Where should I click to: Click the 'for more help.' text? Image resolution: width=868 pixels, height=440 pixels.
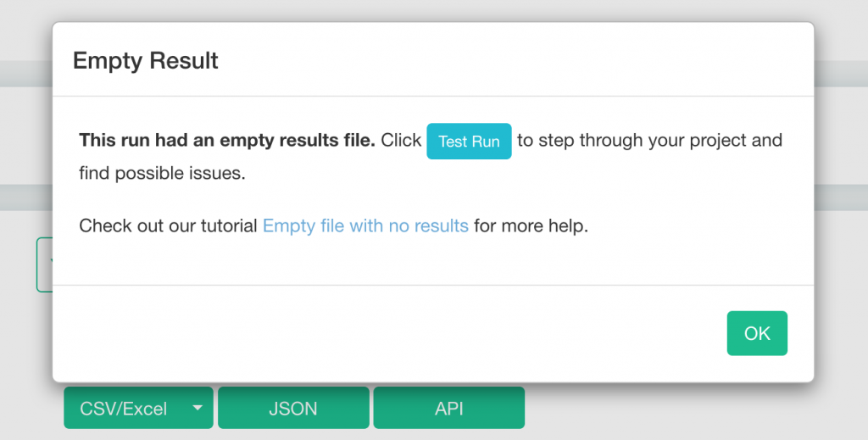pyautogui.click(x=531, y=226)
